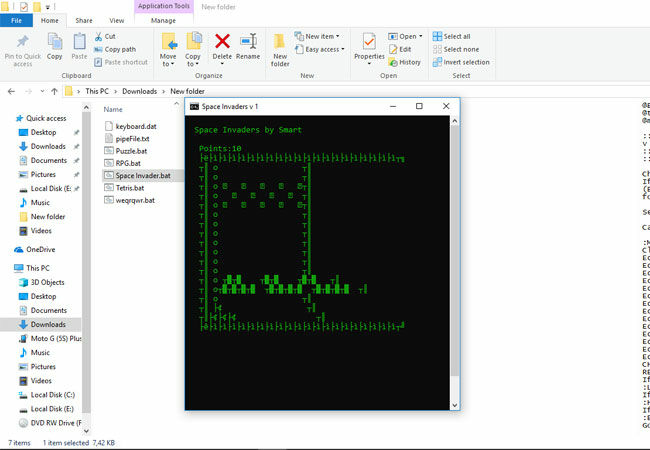Switch to the Home ribbon tab
The height and width of the screenshot is (450, 650).
[x=50, y=20]
